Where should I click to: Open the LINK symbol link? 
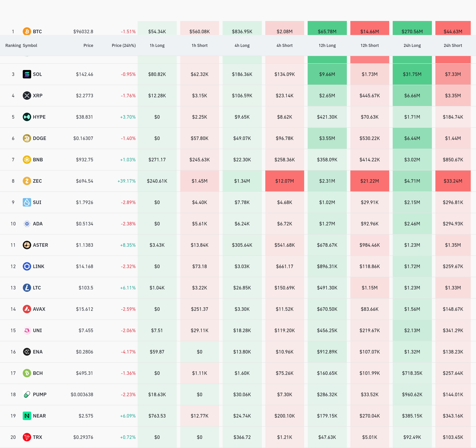38,266
